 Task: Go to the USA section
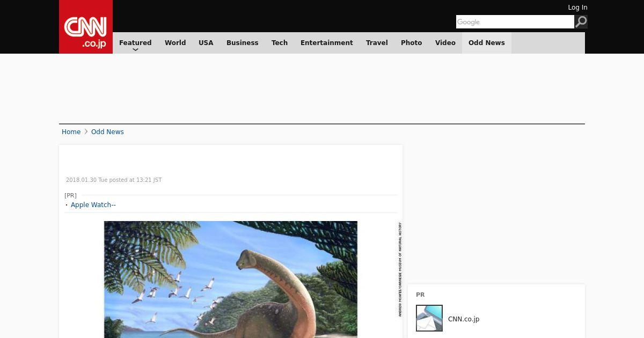tap(206, 43)
